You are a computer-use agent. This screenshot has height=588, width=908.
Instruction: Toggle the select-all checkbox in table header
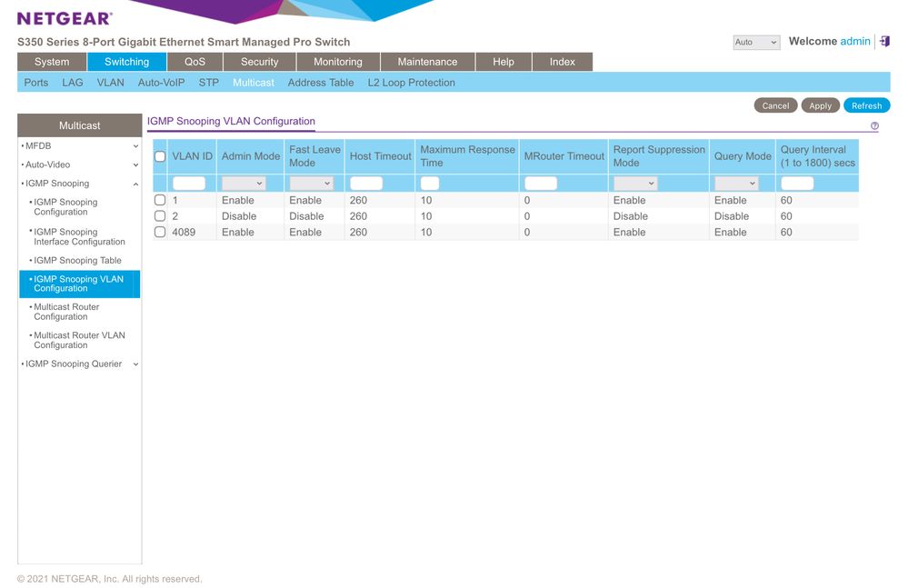pos(160,156)
